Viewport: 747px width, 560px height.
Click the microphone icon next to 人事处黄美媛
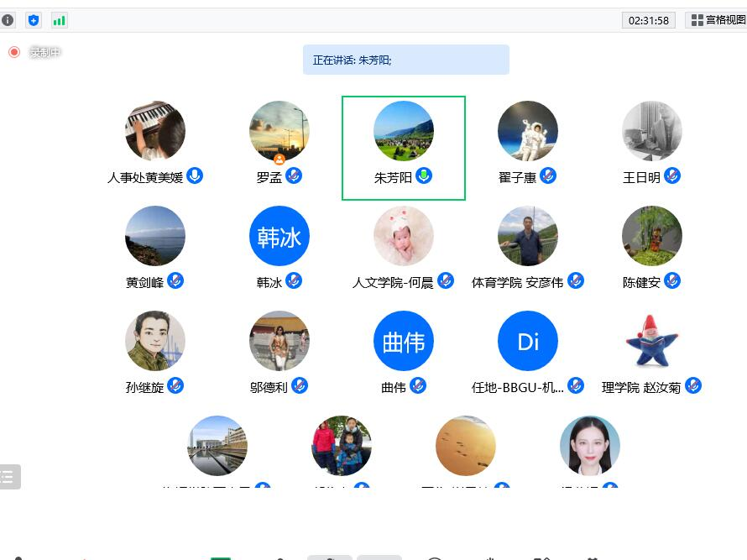[x=195, y=175]
